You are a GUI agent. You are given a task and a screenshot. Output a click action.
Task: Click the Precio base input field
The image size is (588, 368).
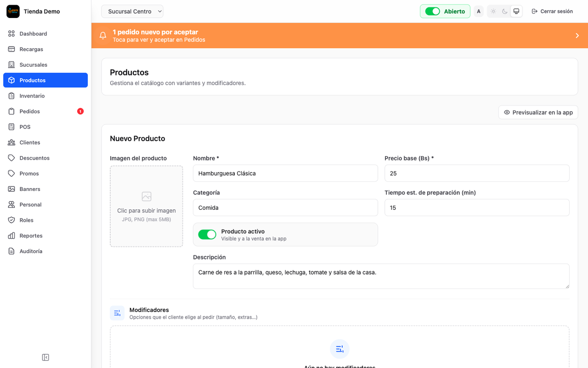(477, 173)
